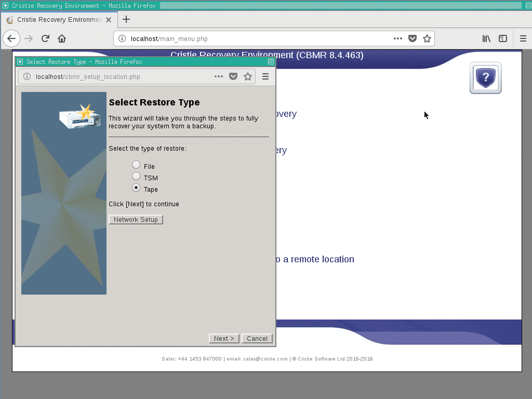Bookmark the main_menu.php page
The image size is (532, 399).
click(427, 38)
